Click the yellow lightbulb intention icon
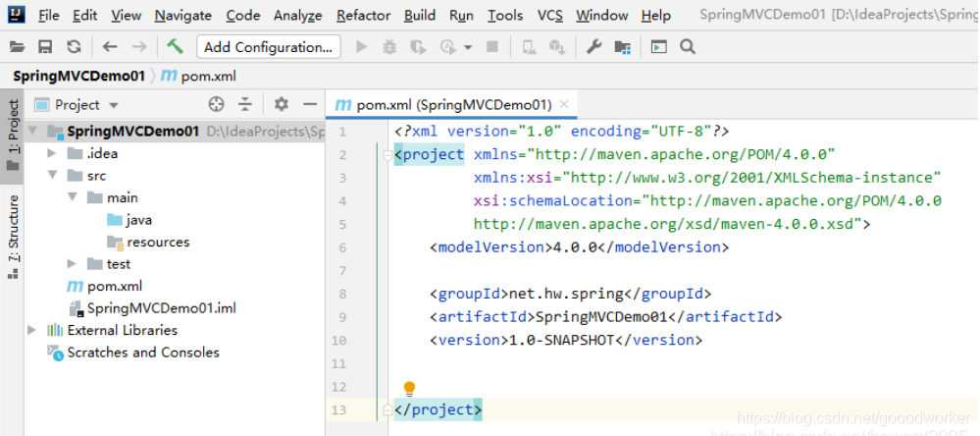This screenshot has height=436, width=980. tap(409, 389)
